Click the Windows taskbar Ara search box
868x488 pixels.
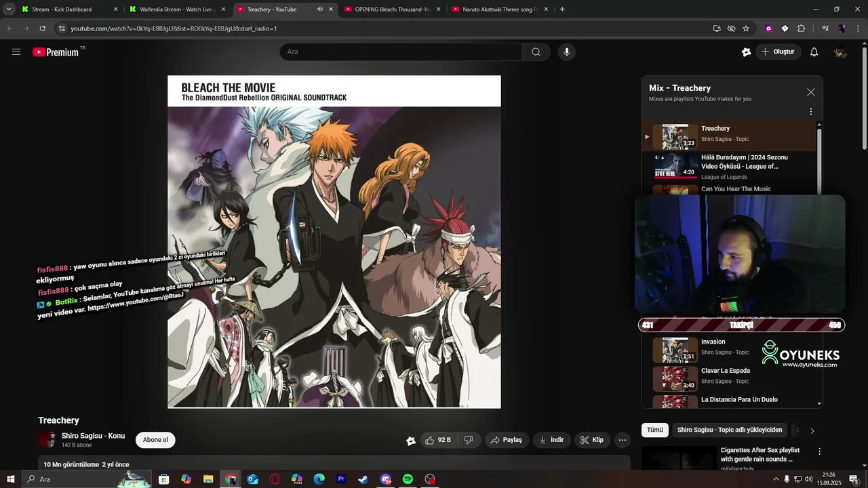click(x=87, y=479)
